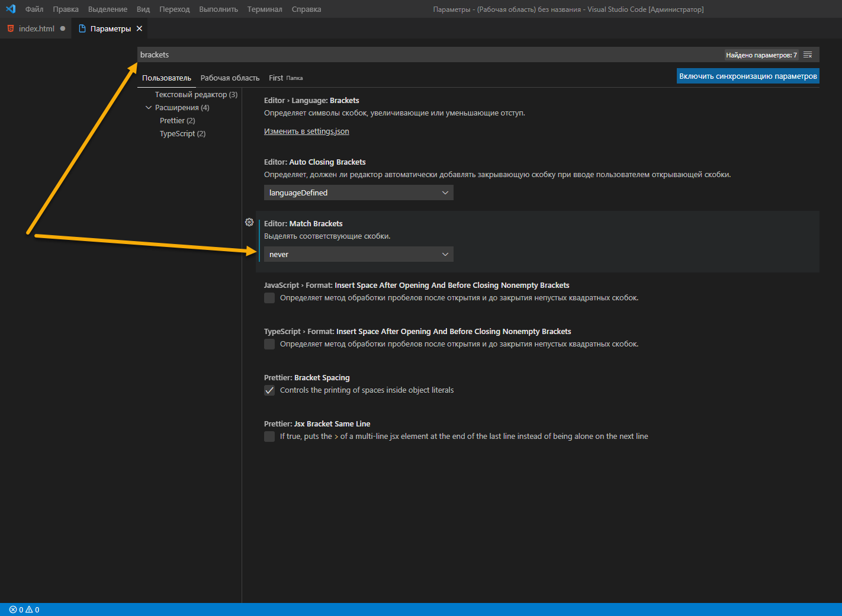Select Prettier (2) in the settings tree

coord(177,120)
